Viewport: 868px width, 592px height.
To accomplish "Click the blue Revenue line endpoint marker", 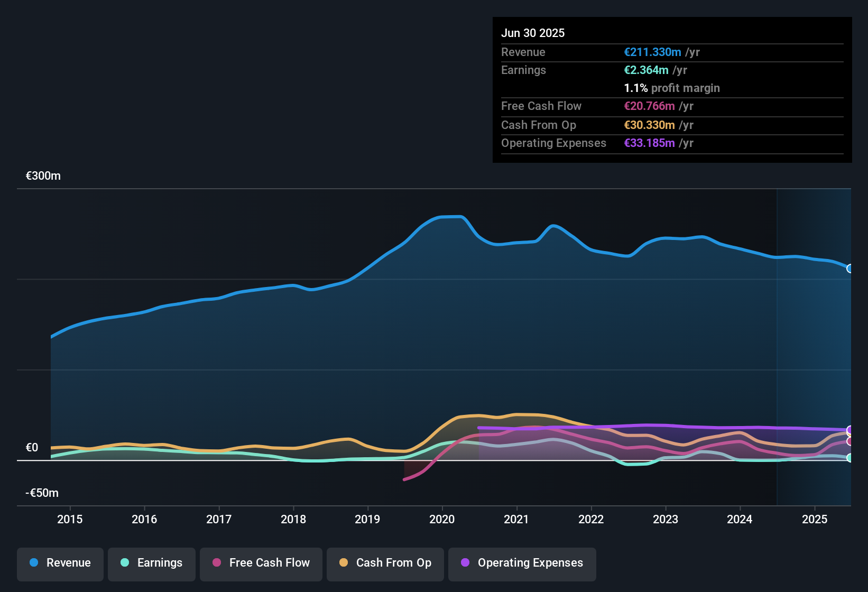I will [849, 269].
